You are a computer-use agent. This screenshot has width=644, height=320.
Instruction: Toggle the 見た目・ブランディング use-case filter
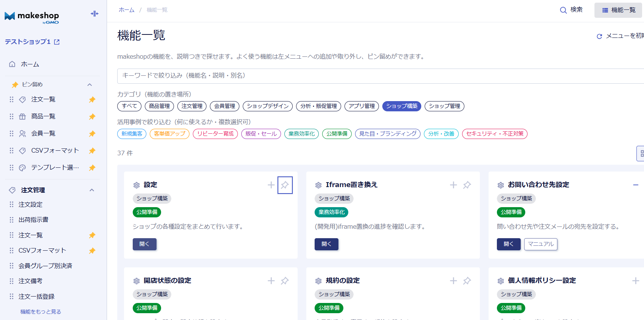click(x=388, y=134)
